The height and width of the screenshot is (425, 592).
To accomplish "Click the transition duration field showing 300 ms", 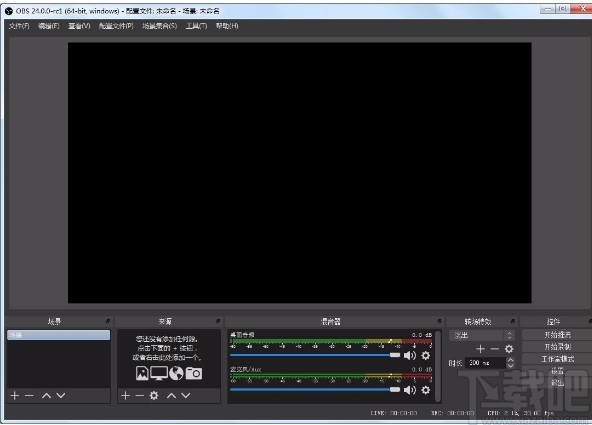I will click(486, 363).
